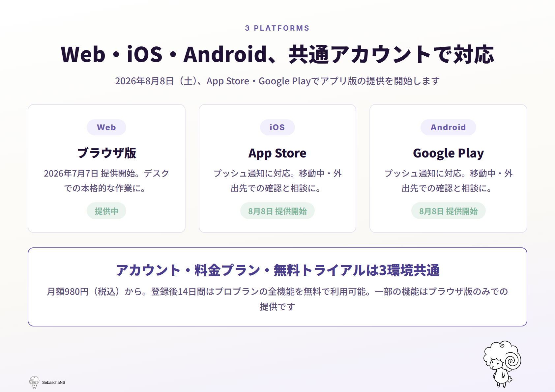The width and height of the screenshot is (555, 392).
Task: Click the push notification description under Google Play
Action: [448, 181]
